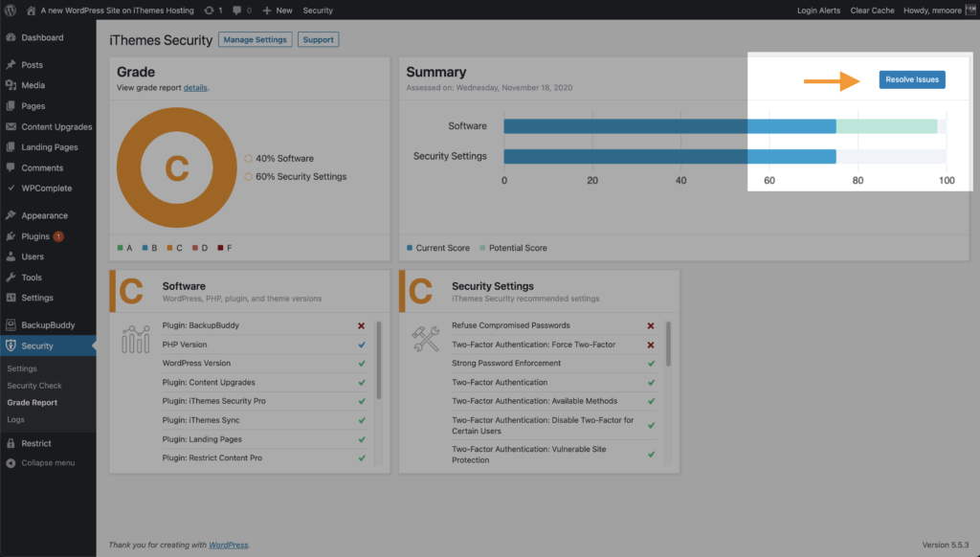Click the Current Score legend swatch
The height and width of the screenshot is (557, 980).
[x=410, y=248]
